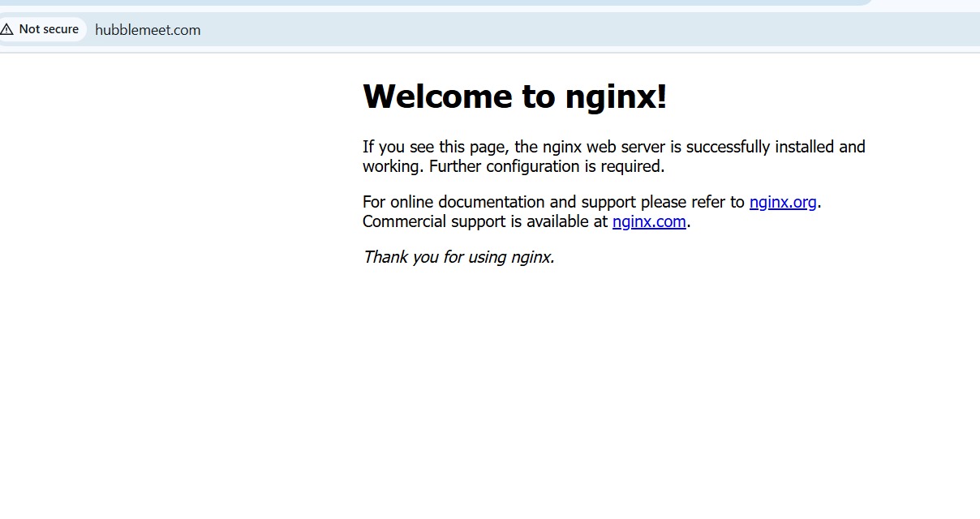Click the warning triangle icon in address bar
The height and width of the screenshot is (519, 980).
7,29
